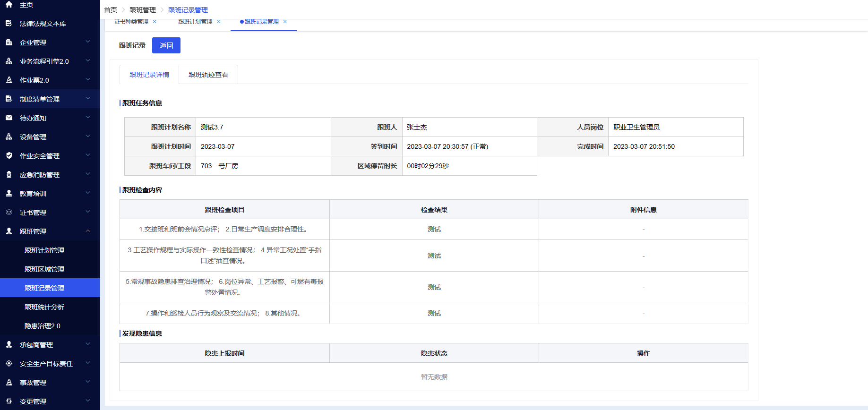Expand the 事故管理 chevron
This screenshot has height=410, width=868.
(x=88, y=382)
